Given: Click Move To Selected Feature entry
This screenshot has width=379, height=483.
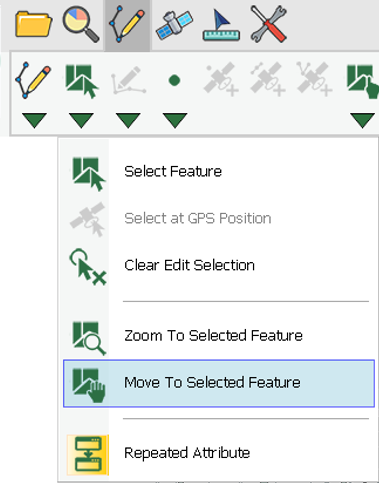Looking at the screenshot, I should pos(219,383).
